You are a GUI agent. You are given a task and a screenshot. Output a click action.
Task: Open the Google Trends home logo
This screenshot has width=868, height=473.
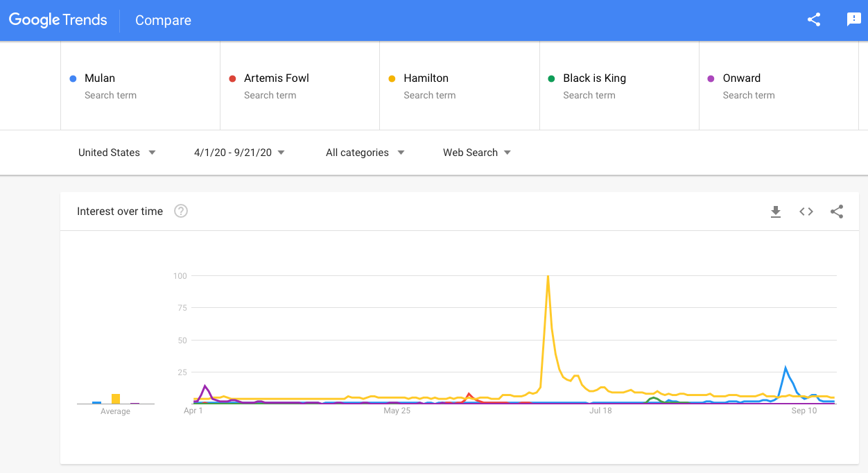pos(58,20)
